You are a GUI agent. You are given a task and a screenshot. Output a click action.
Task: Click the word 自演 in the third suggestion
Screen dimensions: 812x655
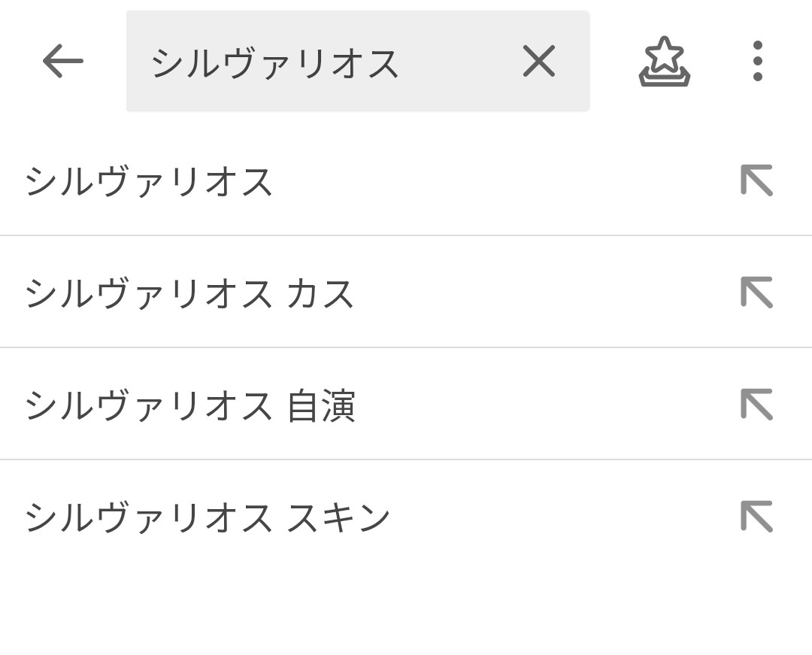click(x=321, y=405)
